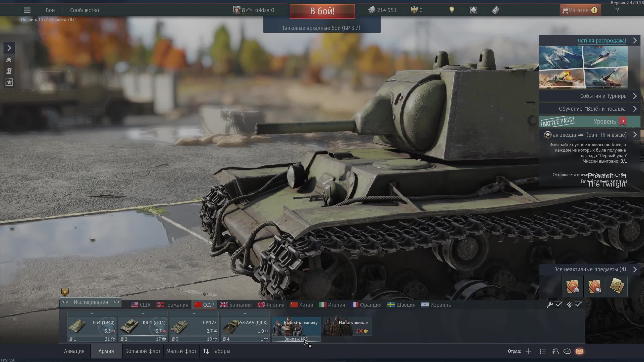Open the hamburger main menu
The height and width of the screenshot is (362, 644).
pyautogui.click(x=27, y=10)
